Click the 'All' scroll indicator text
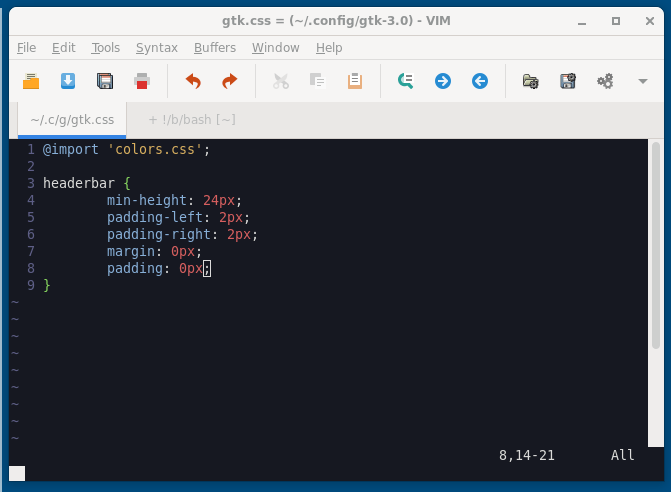671x492 pixels. coord(622,455)
